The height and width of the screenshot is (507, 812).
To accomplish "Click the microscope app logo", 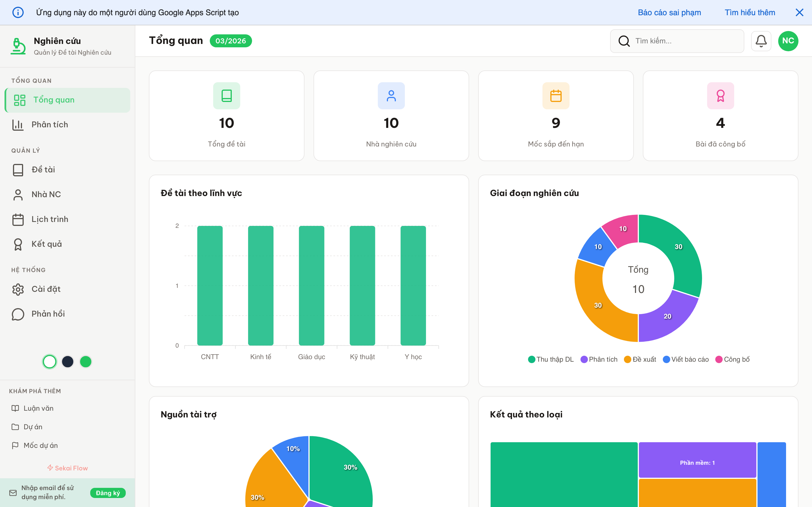I will point(18,46).
